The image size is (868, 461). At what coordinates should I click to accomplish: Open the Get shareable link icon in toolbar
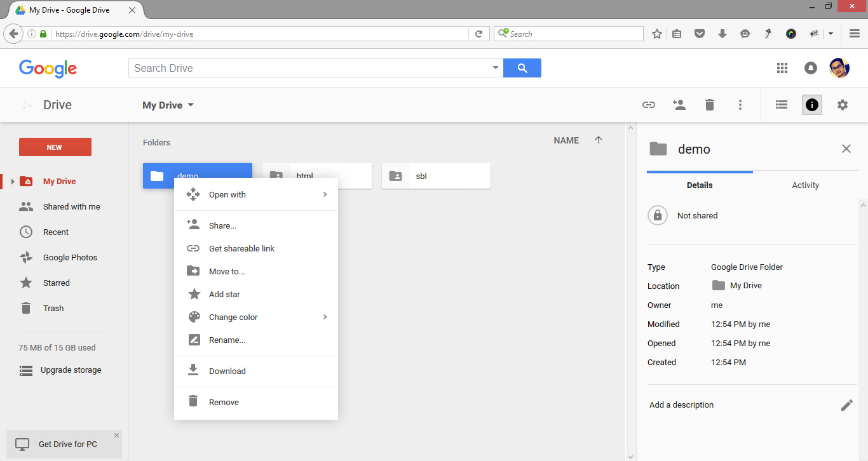pos(649,105)
